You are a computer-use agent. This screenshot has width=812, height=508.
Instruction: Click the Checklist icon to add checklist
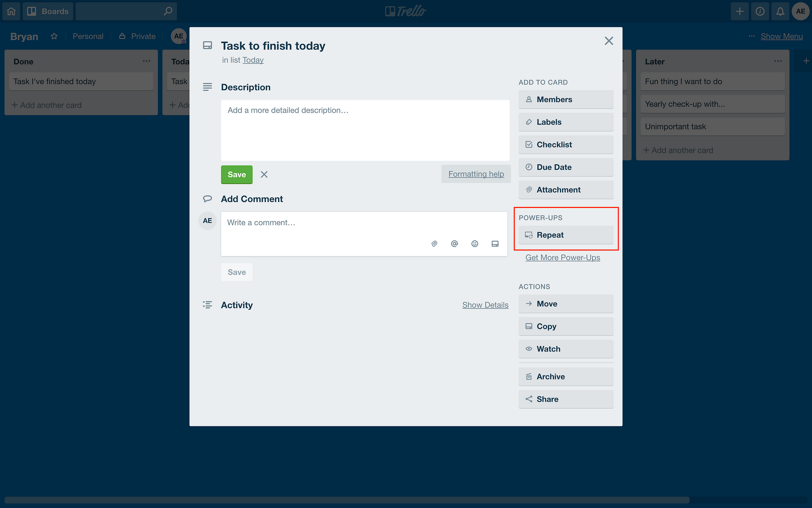pyautogui.click(x=527, y=144)
